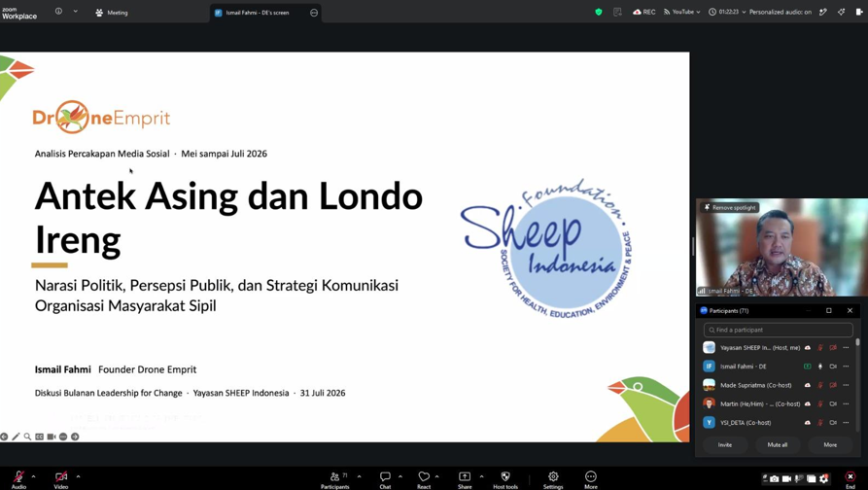Click Personalized audio: on label
The width and height of the screenshot is (868, 490).
pyautogui.click(x=780, y=12)
